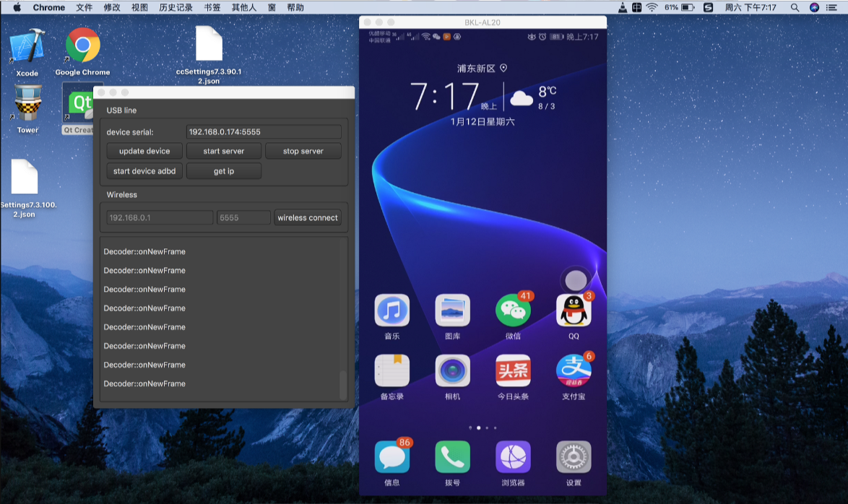Tap the selected page indicator dot on the phone
848x504 pixels.
(479, 427)
